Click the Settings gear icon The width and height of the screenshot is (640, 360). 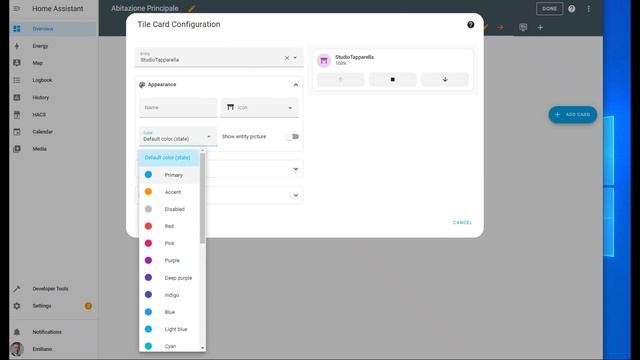pyautogui.click(x=17, y=306)
